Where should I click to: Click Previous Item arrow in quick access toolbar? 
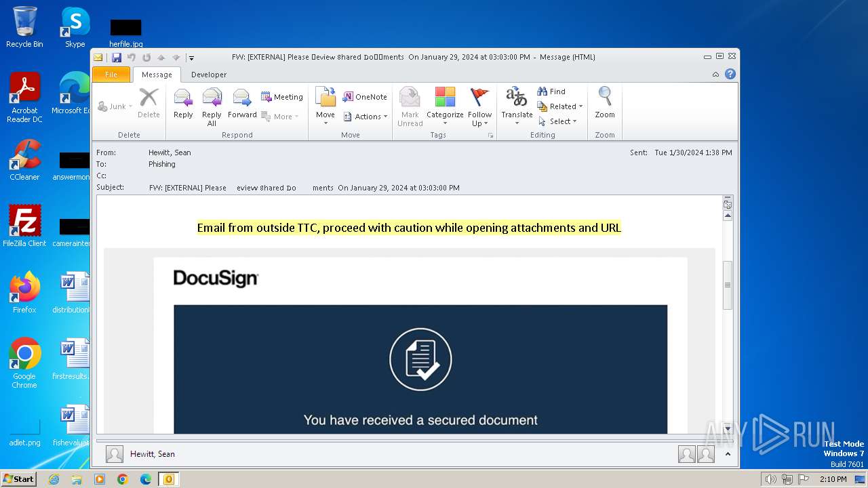161,58
